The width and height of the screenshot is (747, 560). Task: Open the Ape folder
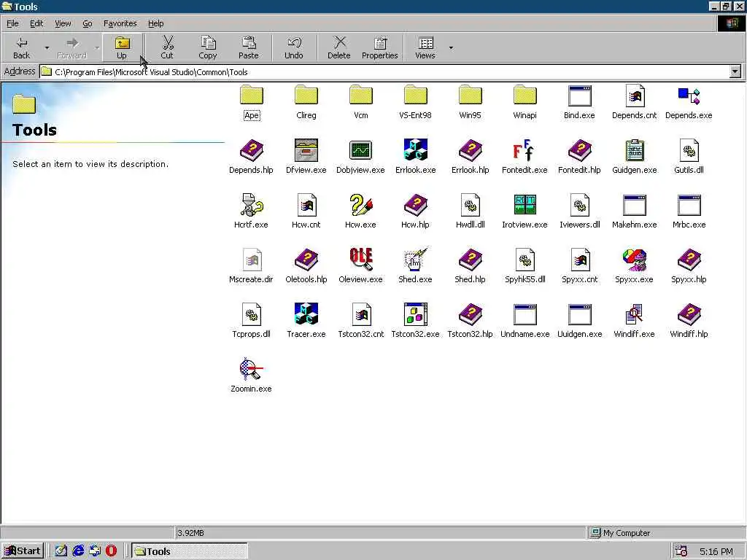click(252, 96)
